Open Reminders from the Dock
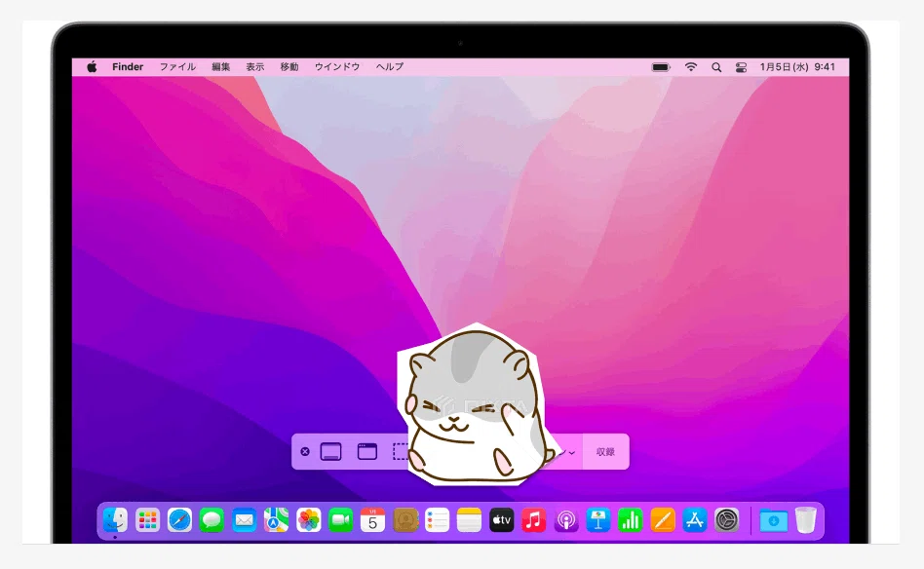The width and height of the screenshot is (924, 569). pyautogui.click(x=438, y=520)
